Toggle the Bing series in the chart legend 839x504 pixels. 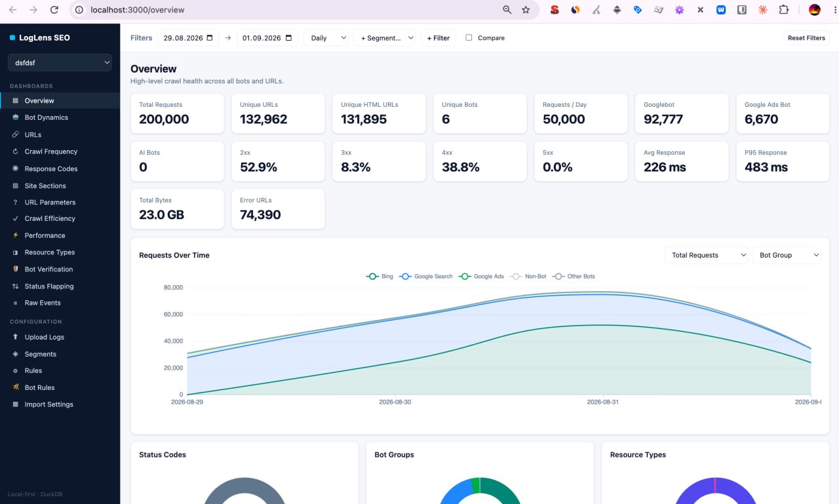(x=380, y=277)
